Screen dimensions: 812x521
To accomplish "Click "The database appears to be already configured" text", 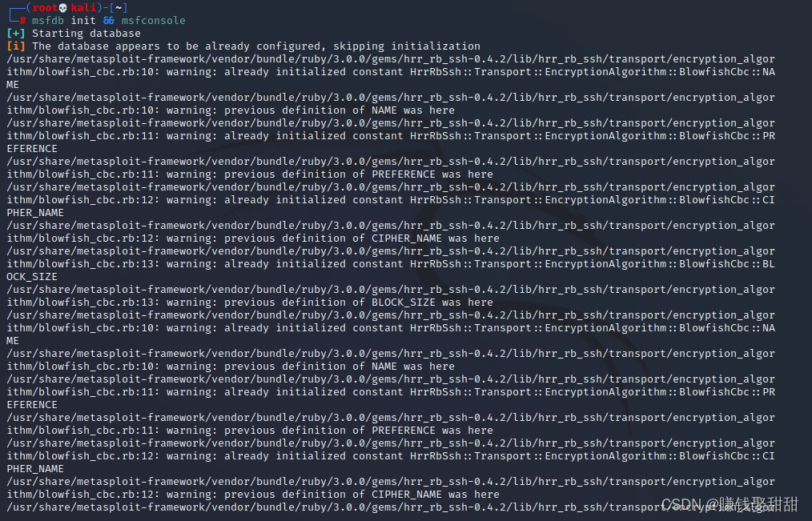I will (x=176, y=46).
